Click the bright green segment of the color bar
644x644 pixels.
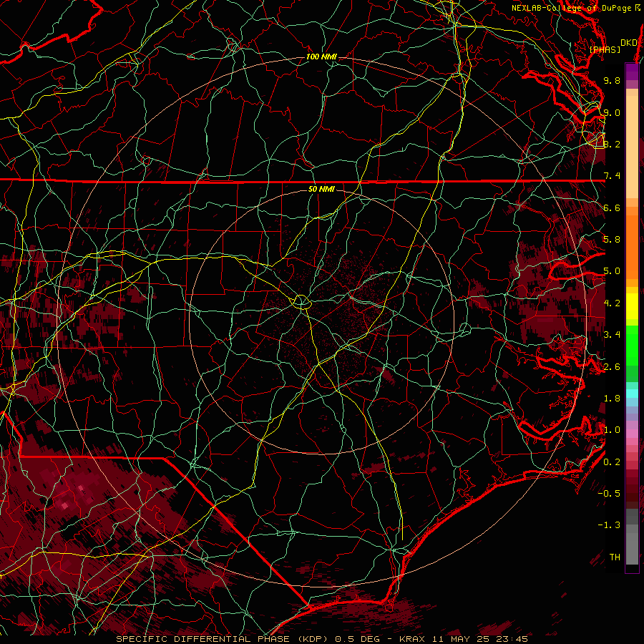(x=632, y=345)
